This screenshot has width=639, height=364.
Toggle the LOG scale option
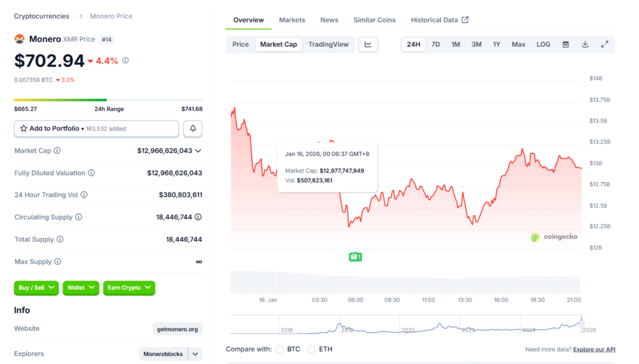[x=543, y=44]
